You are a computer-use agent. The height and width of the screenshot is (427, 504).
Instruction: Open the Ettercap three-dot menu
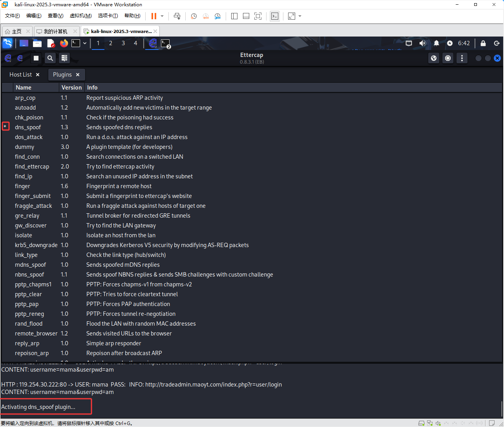click(462, 58)
